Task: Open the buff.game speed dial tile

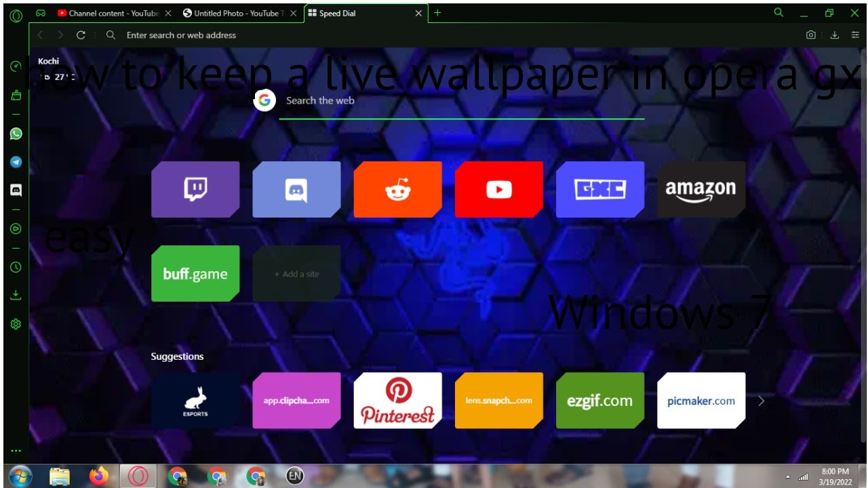Action: 195,274
